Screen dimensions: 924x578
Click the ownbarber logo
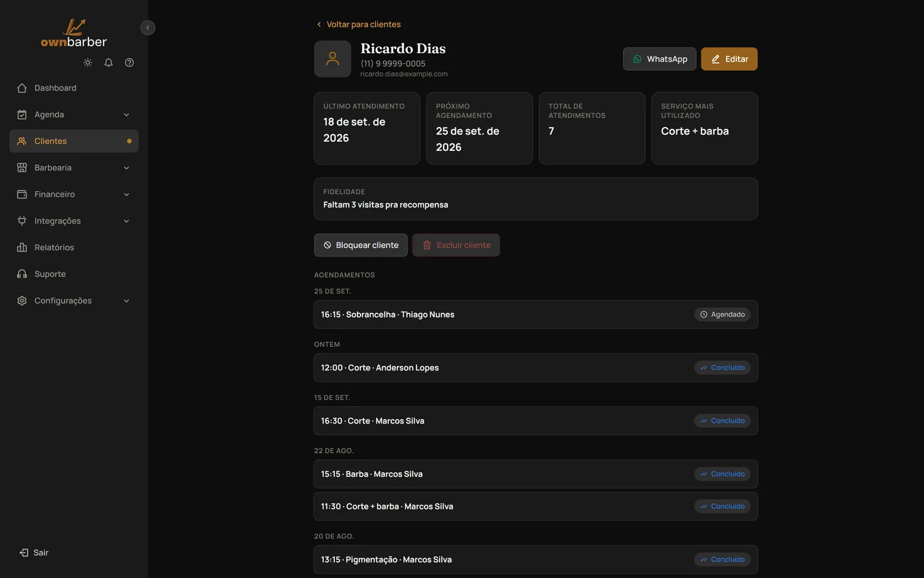[x=74, y=34]
